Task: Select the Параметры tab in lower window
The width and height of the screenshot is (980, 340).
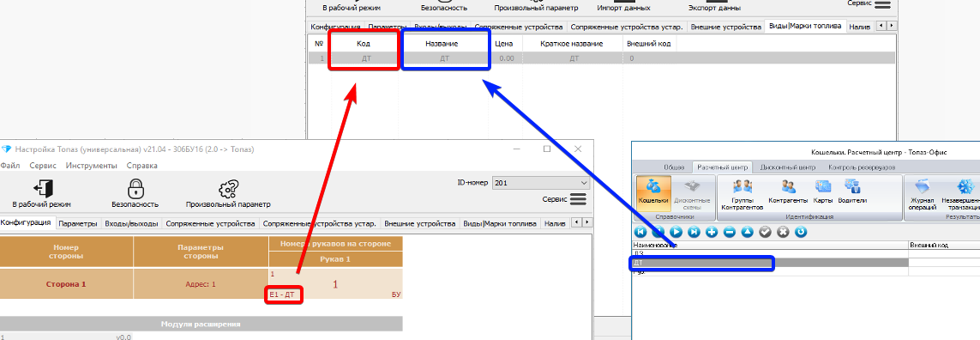Action: coord(78,223)
